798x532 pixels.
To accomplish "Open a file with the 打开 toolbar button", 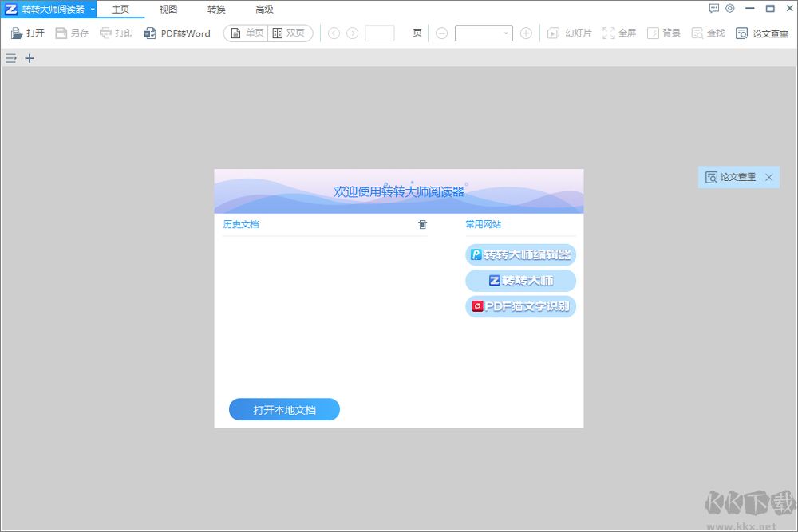I will [x=27, y=33].
